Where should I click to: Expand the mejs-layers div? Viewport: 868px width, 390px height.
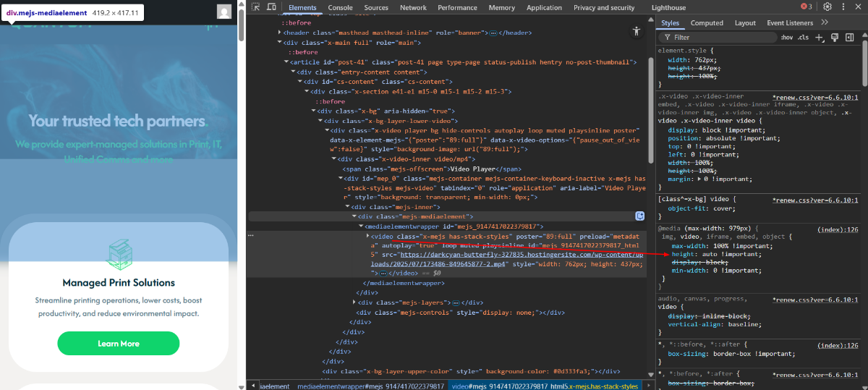click(354, 302)
